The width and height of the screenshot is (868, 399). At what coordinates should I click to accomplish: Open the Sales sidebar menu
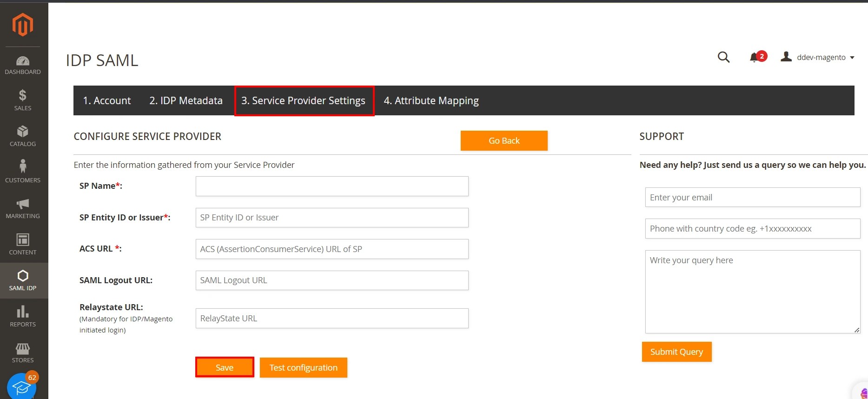23,100
